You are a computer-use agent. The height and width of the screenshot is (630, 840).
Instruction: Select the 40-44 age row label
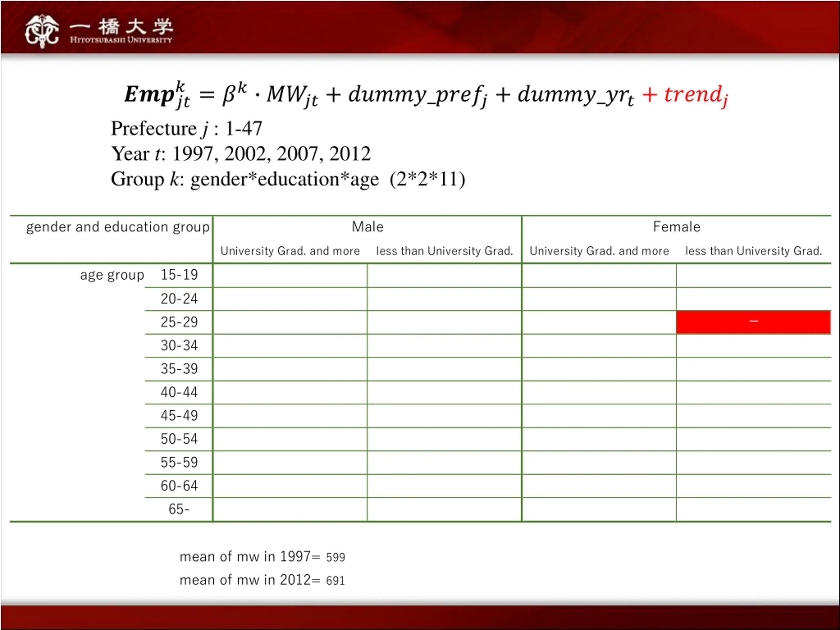click(179, 392)
